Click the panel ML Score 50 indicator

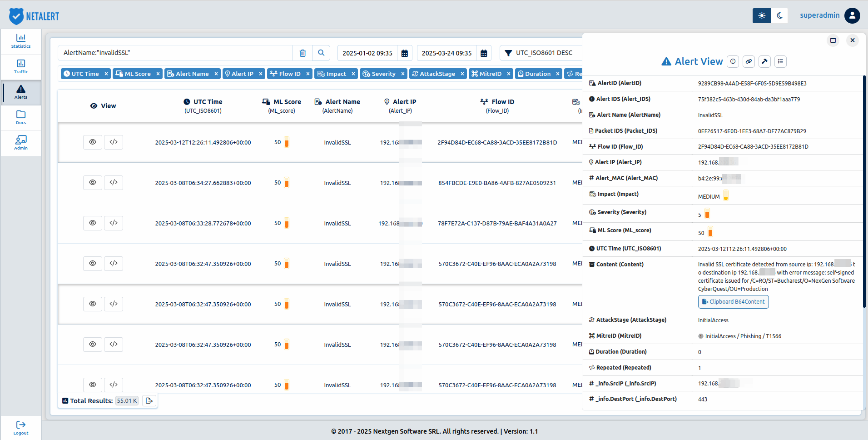[710, 232]
